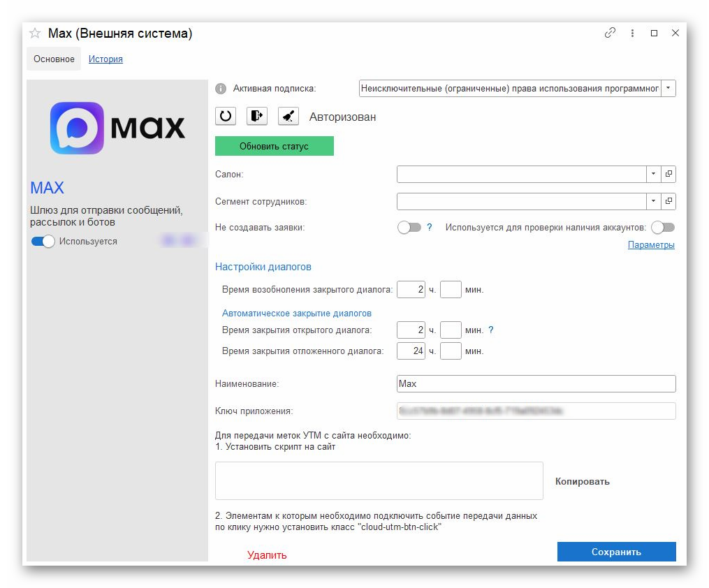This screenshot has height=588, width=709.
Task: Switch to the История tab
Action: coord(105,59)
